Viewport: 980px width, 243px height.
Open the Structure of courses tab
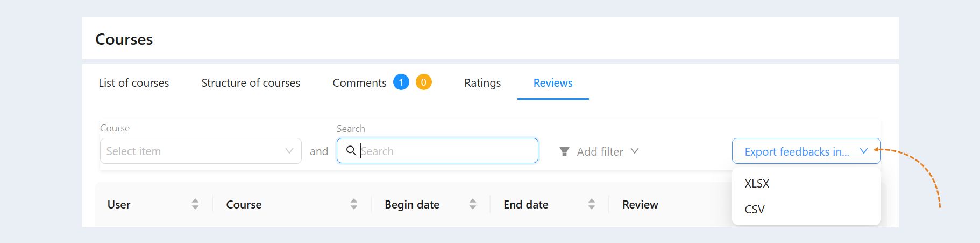pyautogui.click(x=251, y=83)
